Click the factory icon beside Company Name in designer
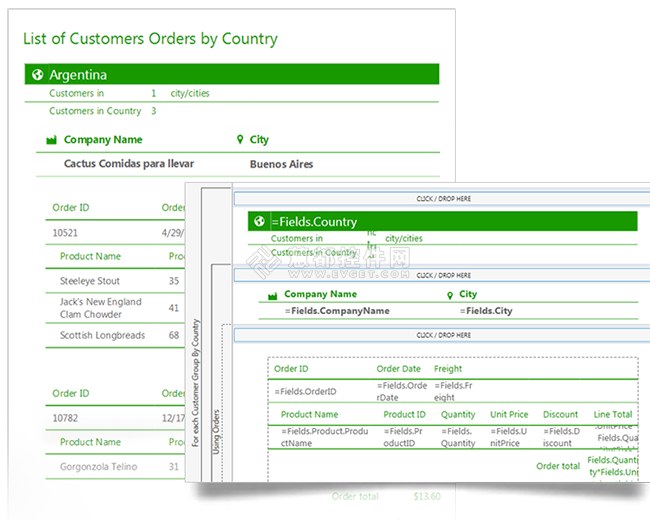Viewport: 650px width, 520px height. pos(272,296)
